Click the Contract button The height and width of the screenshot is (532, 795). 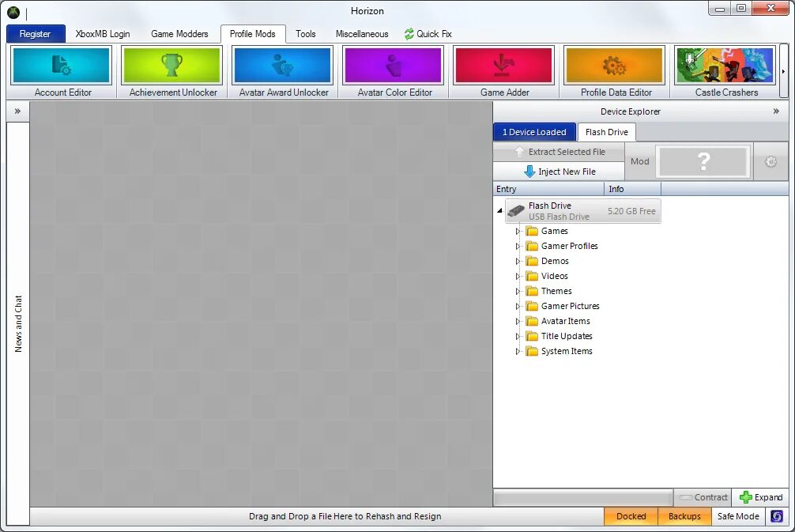(703, 497)
